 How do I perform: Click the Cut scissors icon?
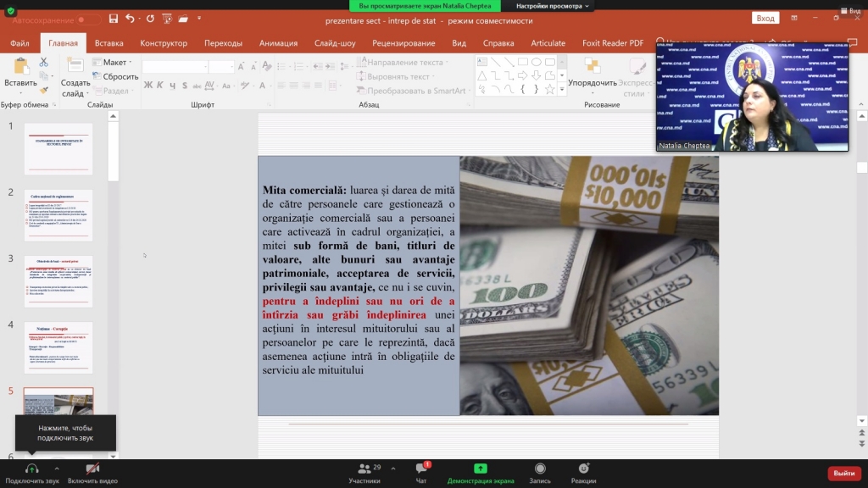tap(43, 62)
